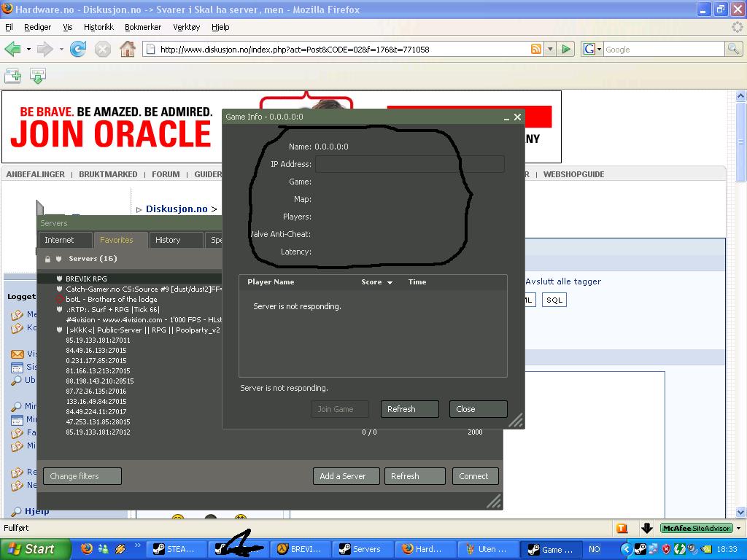Screen dimensions: 747x560
Task: Click the Steam icon in system tray
Action: pyautogui.click(x=640, y=549)
